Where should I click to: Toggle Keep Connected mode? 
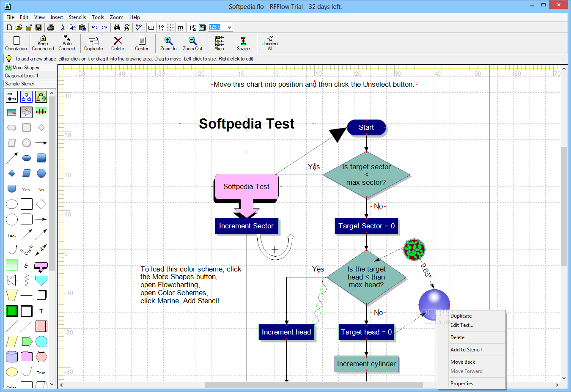pyautogui.click(x=43, y=44)
